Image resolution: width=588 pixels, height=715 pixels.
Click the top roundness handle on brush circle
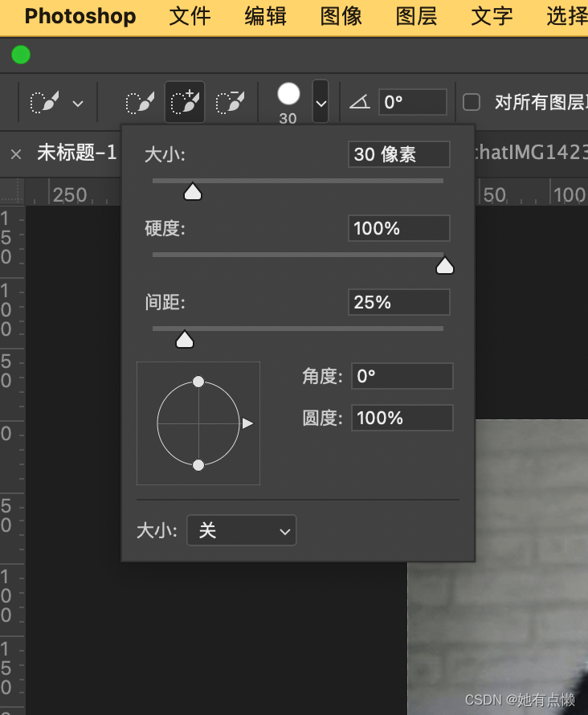click(198, 382)
